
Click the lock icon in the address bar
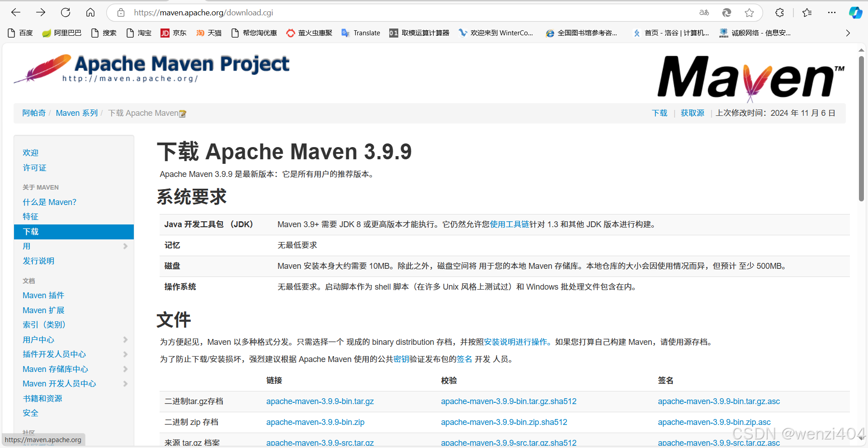(x=120, y=13)
